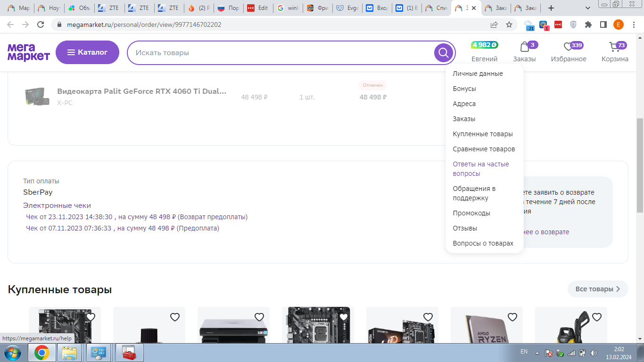Close the active browser tab

click(474, 8)
